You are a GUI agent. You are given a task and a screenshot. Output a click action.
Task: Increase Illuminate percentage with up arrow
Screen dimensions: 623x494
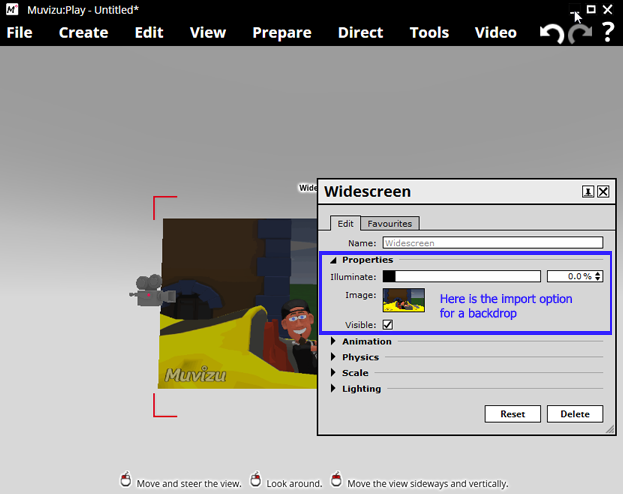coord(598,273)
